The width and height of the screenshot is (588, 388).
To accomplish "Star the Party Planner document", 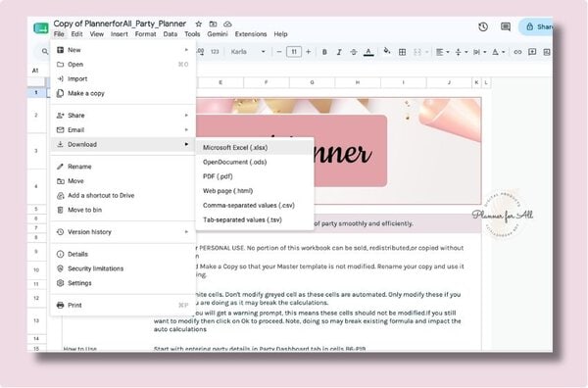I will point(199,24).
